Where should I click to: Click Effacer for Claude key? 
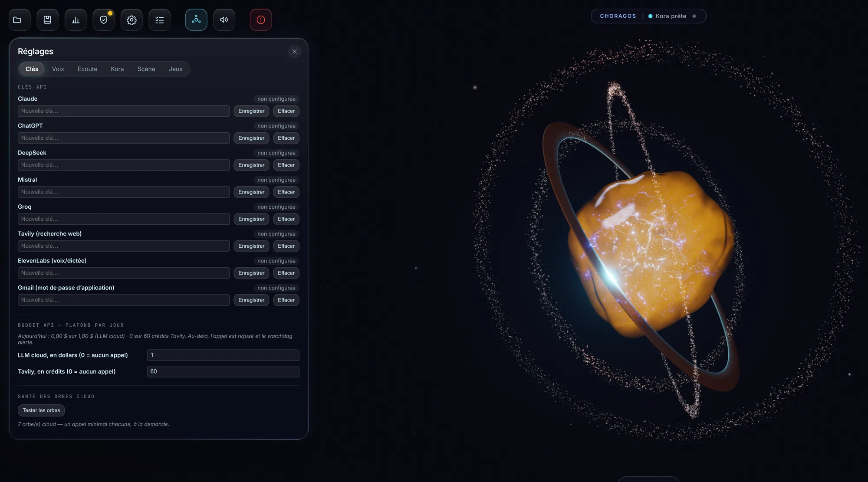click(286, 111)
